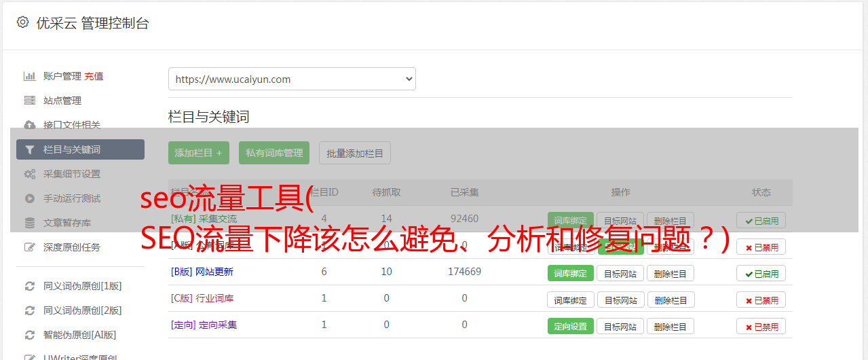Open the [私有] 采集交流 column link
868x360 pixels.
tap(204, 219)
